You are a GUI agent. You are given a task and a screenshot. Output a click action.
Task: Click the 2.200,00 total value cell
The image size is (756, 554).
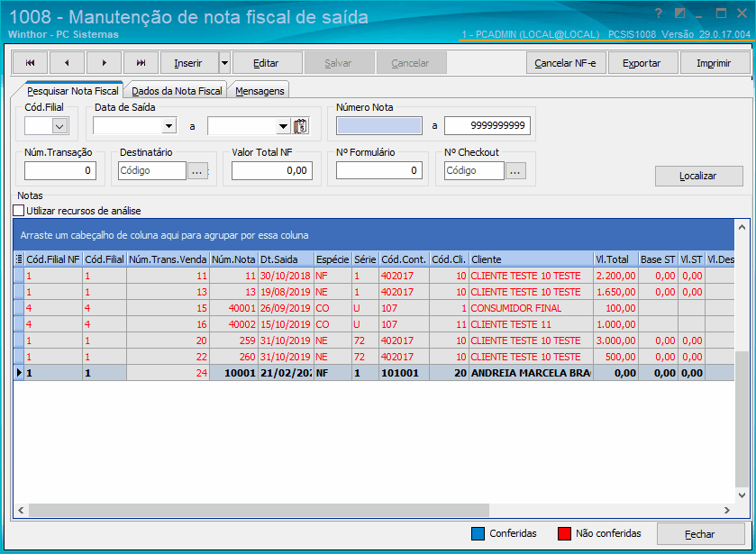click(x=615, y=276)
